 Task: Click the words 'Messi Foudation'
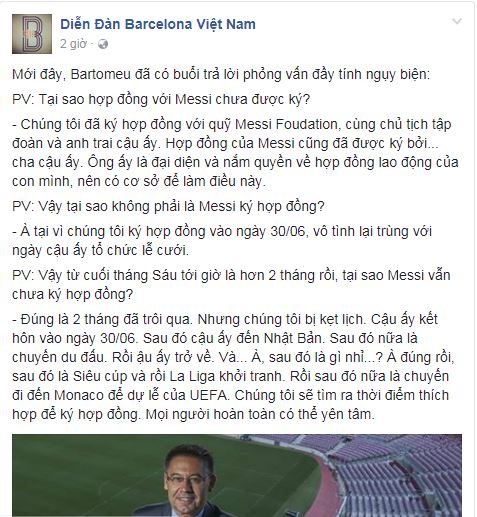pyautogui.click(x=286, y=124)
